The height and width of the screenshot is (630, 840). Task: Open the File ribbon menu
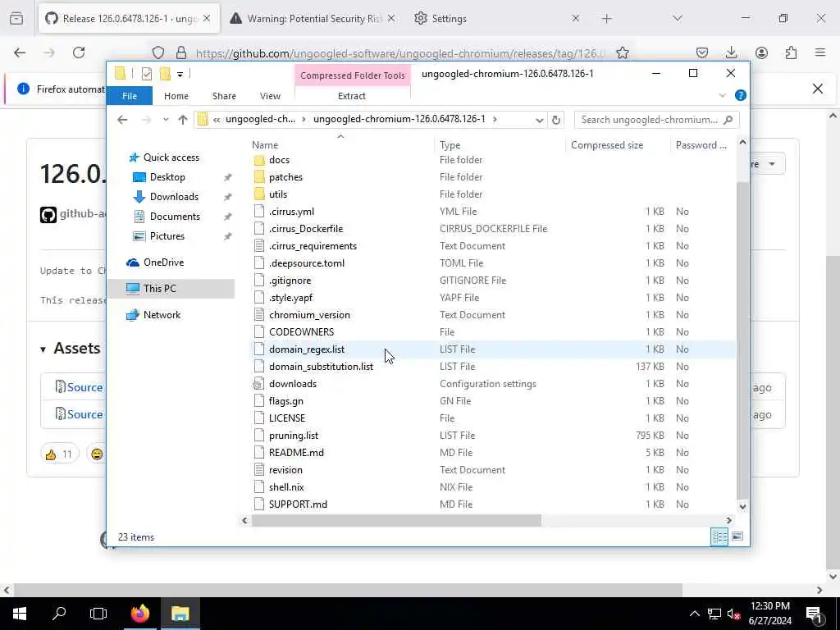[x=129, y=96]
